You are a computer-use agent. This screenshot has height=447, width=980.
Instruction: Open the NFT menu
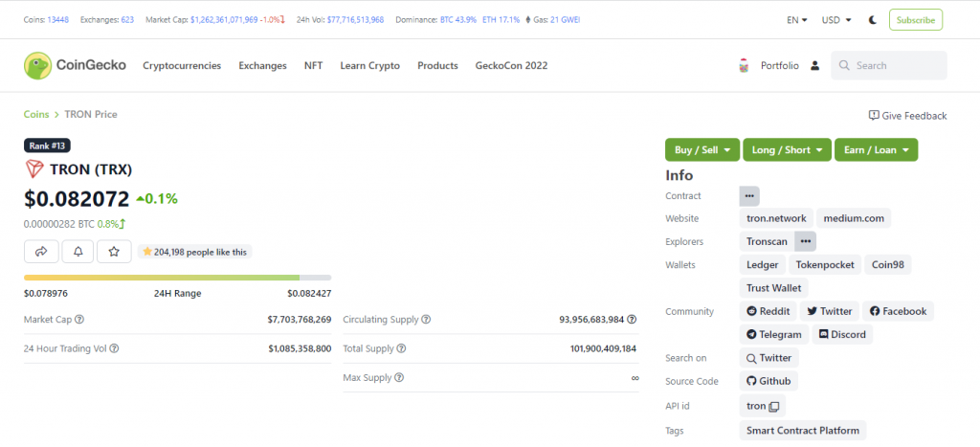(314, 66)
